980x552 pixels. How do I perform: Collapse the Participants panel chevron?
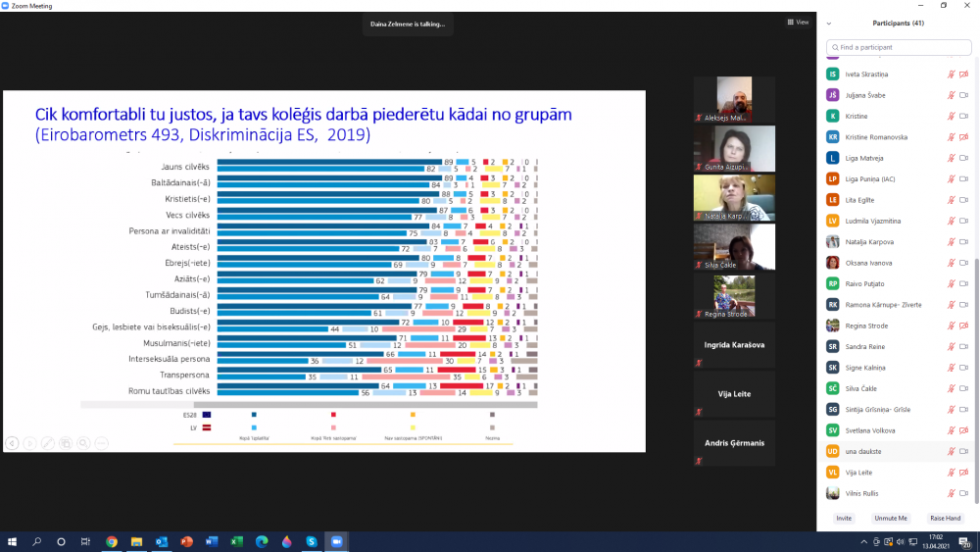tap(829, 23)
